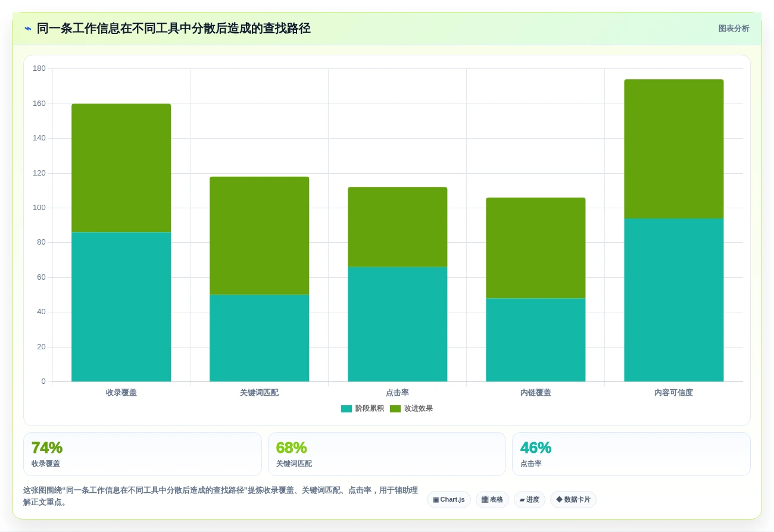The width and height of the screenshot is (774, 532).
Task: Click the teal 阶段累积 legend swatch
Action: (347, 409)
